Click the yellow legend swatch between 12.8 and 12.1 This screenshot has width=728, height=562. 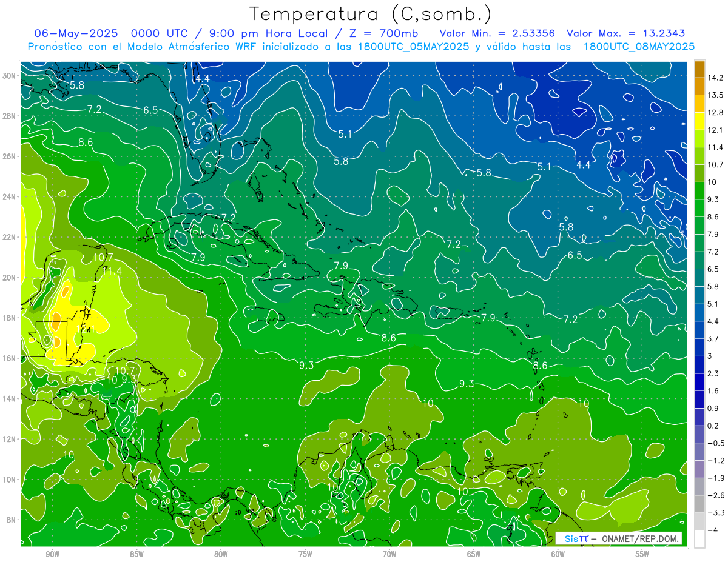[x=699, y=121]
